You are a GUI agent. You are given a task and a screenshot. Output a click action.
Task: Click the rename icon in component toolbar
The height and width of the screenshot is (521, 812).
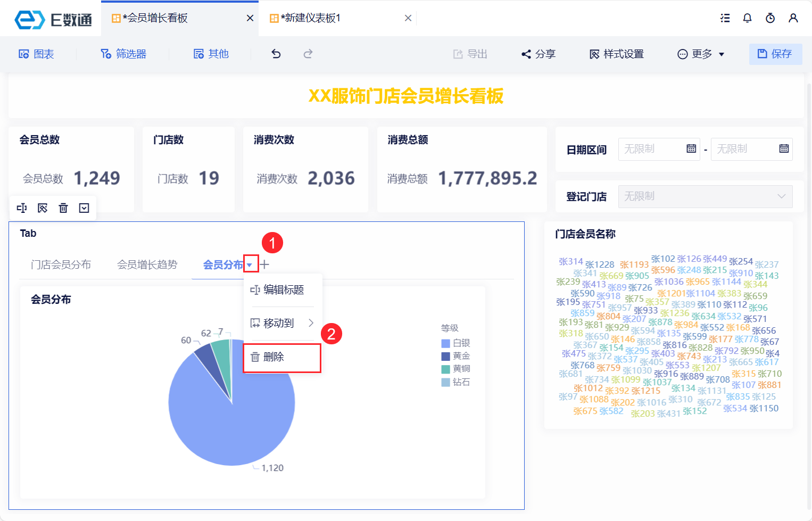pos(22,208)
